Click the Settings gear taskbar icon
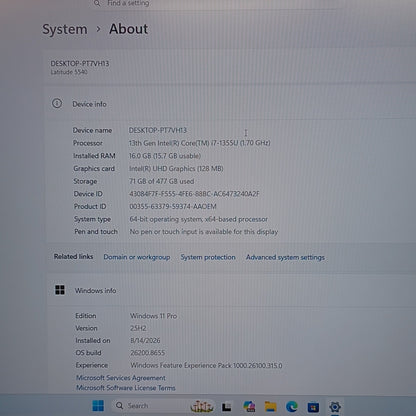 click(335, 407)
